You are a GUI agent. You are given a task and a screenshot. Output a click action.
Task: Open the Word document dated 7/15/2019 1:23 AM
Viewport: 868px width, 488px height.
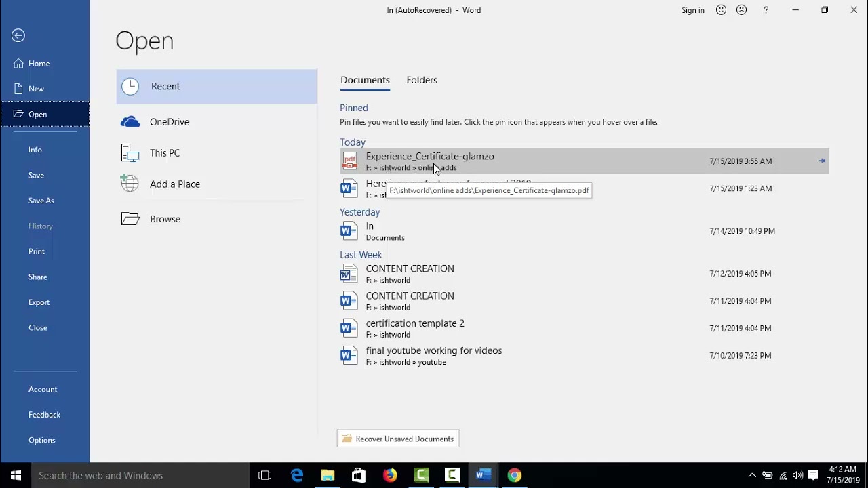tap(585, 188)
